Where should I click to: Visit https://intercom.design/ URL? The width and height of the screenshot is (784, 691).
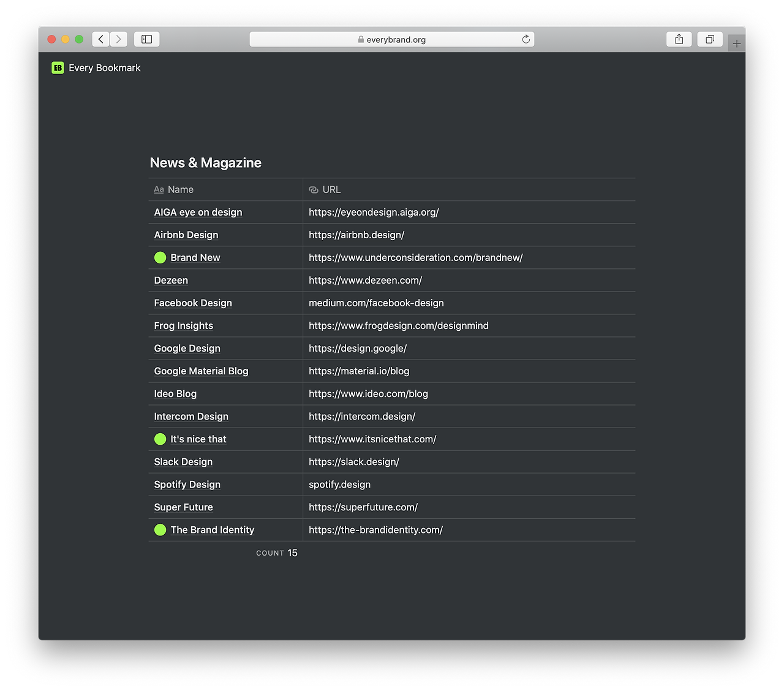362,417
